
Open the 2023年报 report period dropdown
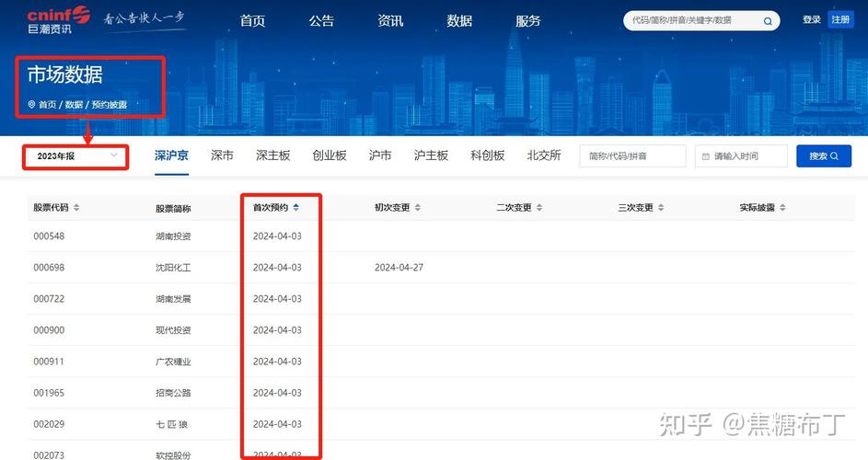pos(75,156)
